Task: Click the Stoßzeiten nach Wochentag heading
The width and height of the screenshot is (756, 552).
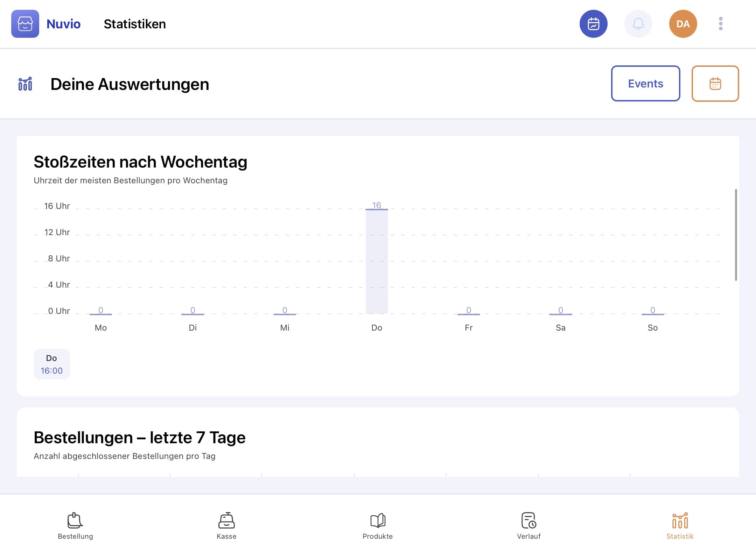Action: tap(140, 162)
